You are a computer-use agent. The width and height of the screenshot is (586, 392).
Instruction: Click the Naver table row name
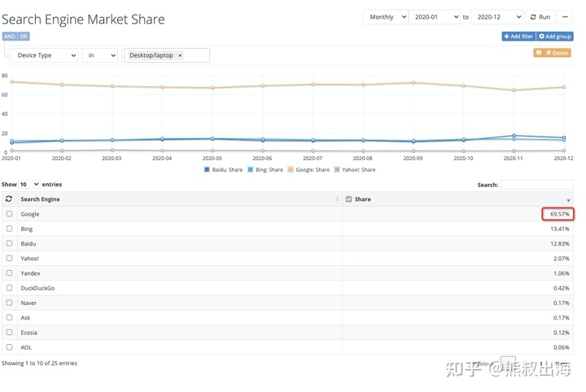(28, 303)
